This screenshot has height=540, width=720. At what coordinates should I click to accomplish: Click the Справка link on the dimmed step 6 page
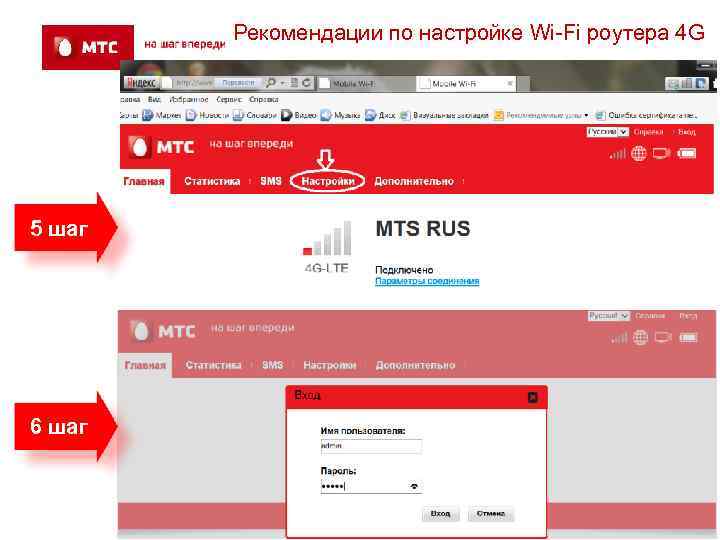point(650,316)
